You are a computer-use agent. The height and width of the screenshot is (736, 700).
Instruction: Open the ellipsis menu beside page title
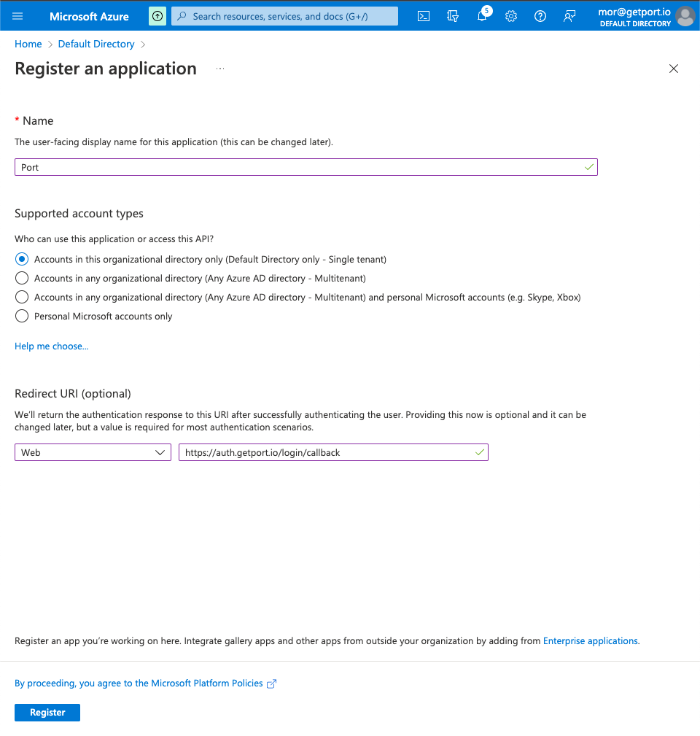(x=220, y=69)
